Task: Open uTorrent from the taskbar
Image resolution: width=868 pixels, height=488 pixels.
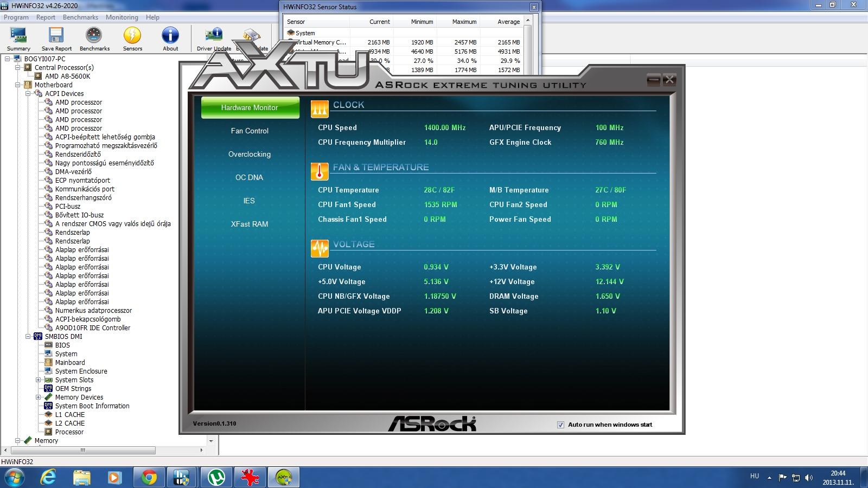Action: click(216, 478)
